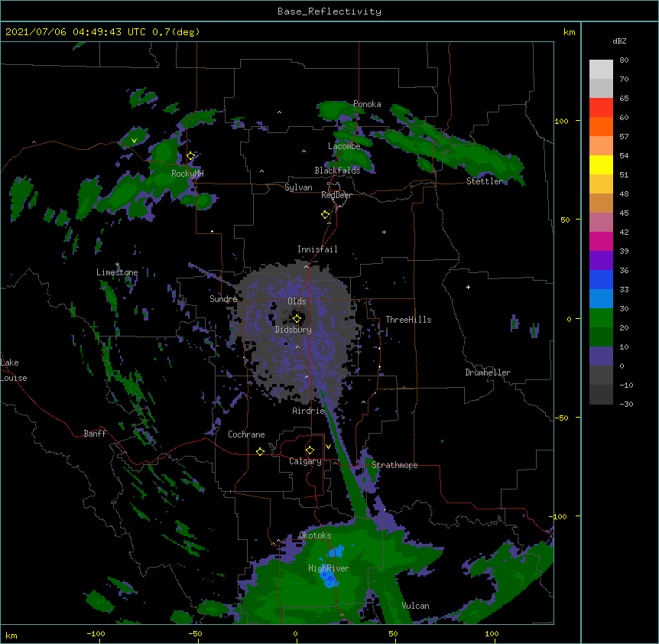Click the Airdrie label

(309, 411)
